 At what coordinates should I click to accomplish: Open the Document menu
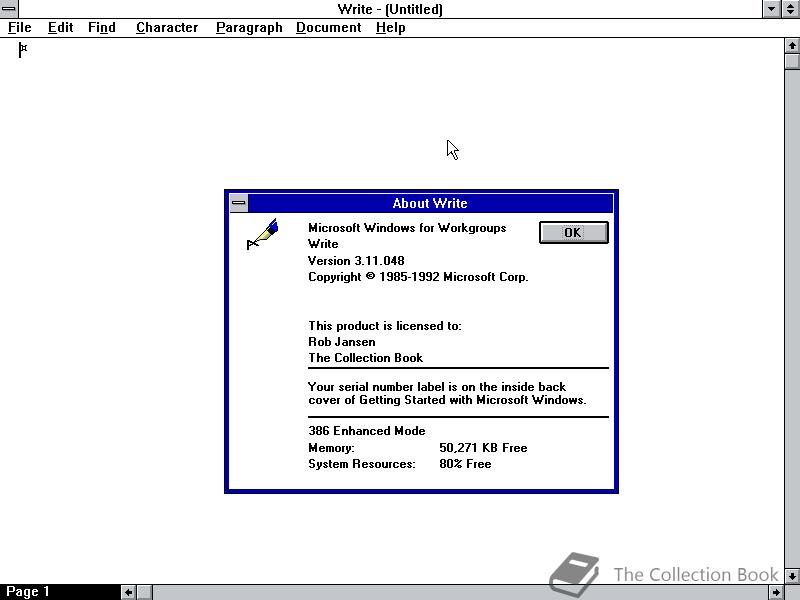(x=329, y=28)
